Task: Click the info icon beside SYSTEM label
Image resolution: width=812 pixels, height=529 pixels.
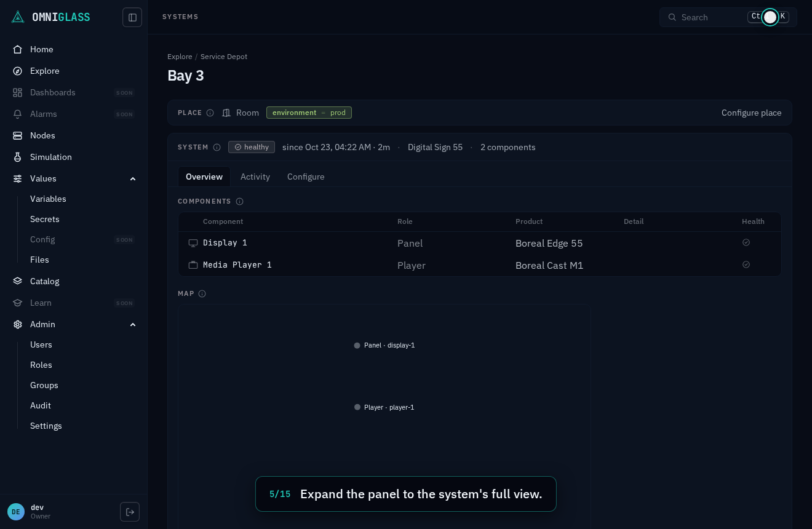Action: (217, 148)
